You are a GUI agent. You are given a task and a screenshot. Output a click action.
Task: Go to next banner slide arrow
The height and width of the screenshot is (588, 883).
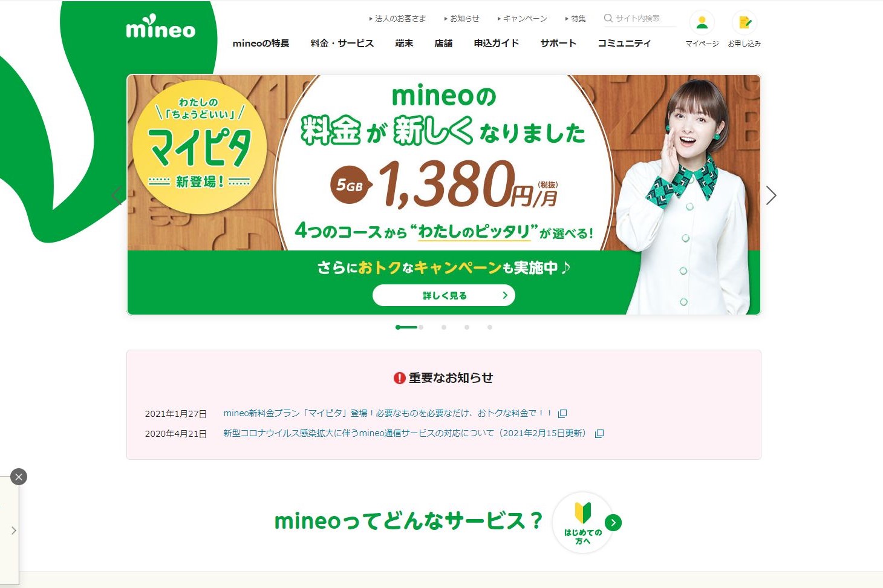(x=771, y=195)
